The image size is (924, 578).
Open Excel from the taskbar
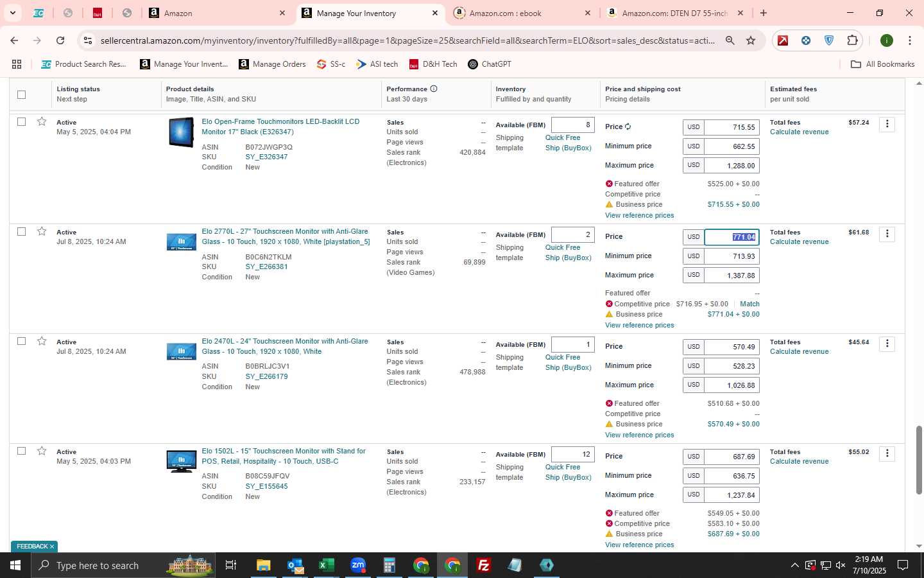tap(326, 565)
